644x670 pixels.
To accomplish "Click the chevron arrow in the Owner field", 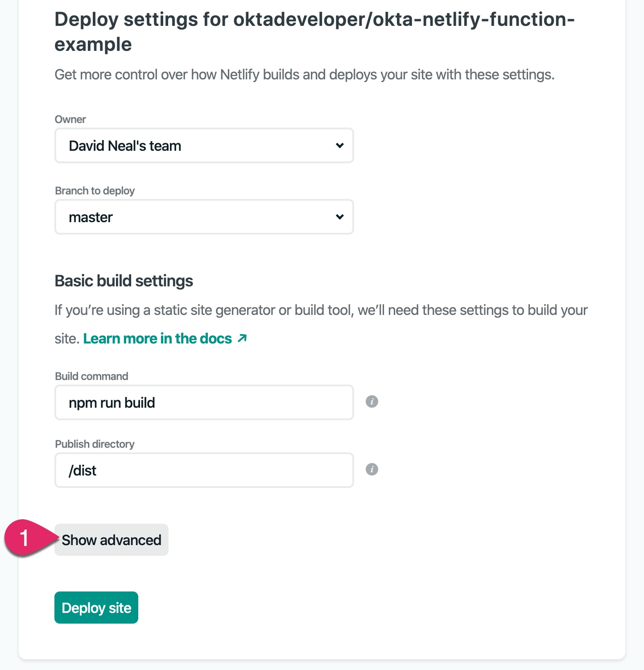I will coord(340,145).
